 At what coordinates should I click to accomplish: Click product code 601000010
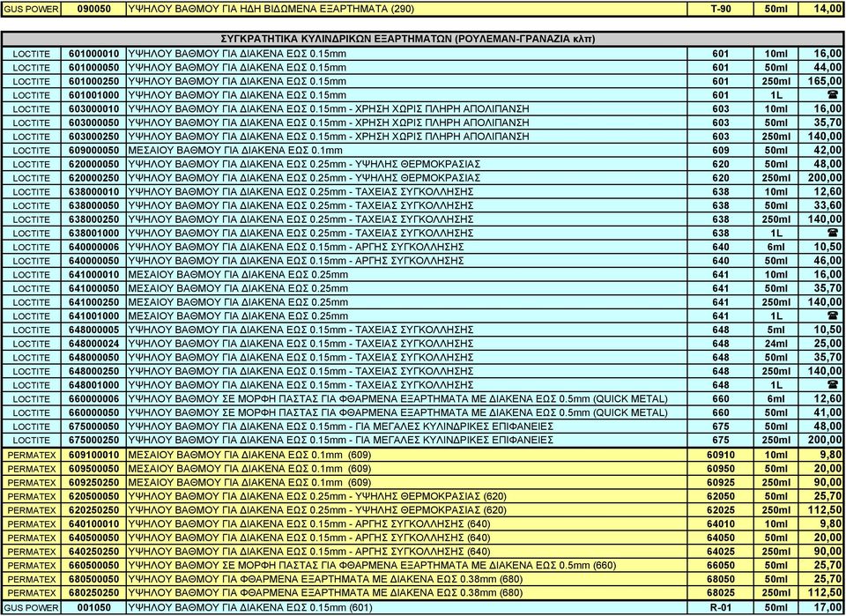coord(94,54)
